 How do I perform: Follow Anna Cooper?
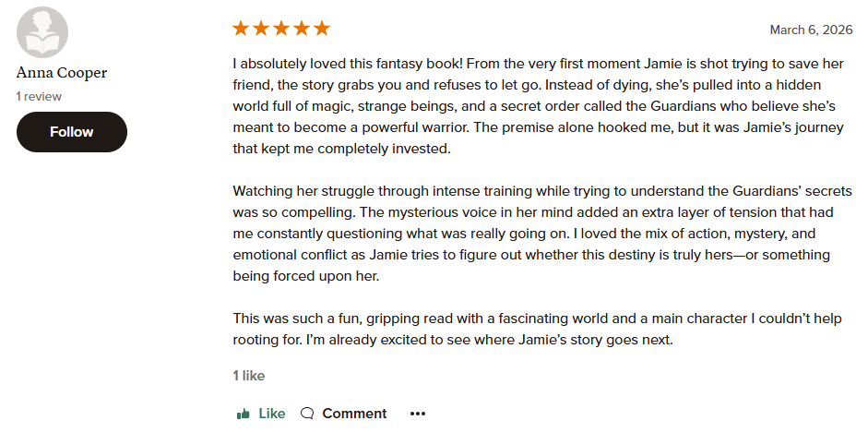pos(72,132)
